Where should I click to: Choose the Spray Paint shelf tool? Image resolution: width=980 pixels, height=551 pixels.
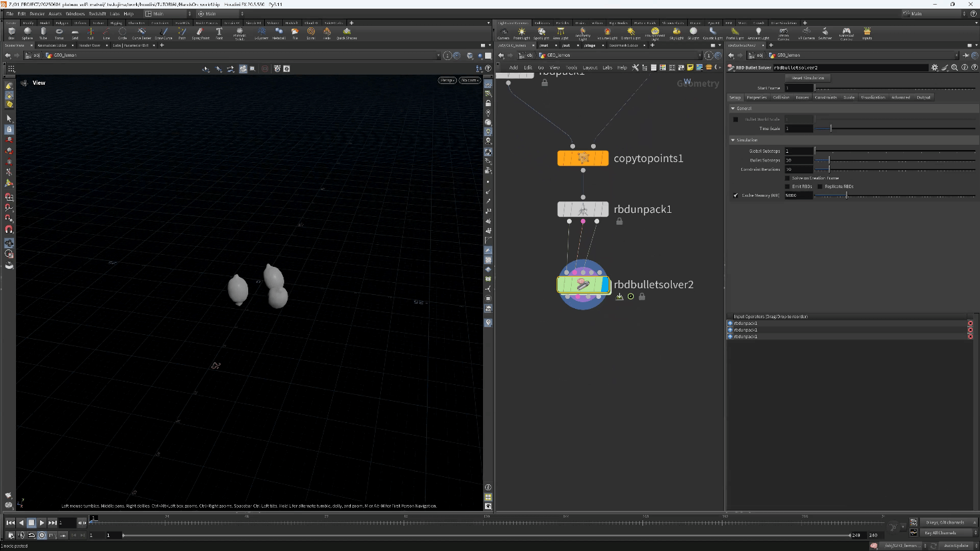click(200, 32)
